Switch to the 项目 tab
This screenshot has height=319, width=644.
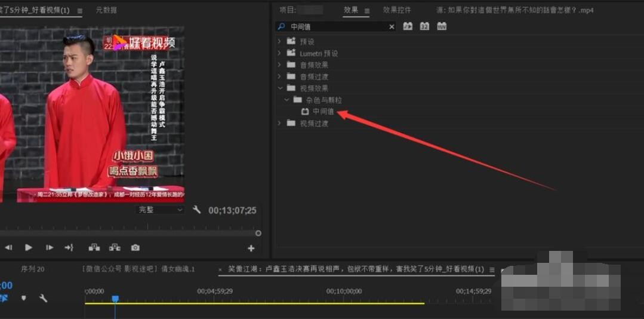coord(288,10)
